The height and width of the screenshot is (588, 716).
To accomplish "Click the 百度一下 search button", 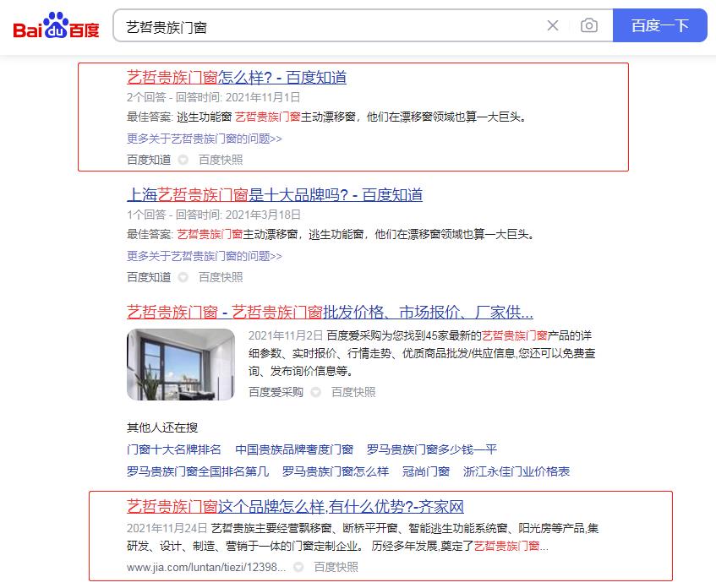I will pyautogui.click(x=660, y=25).
